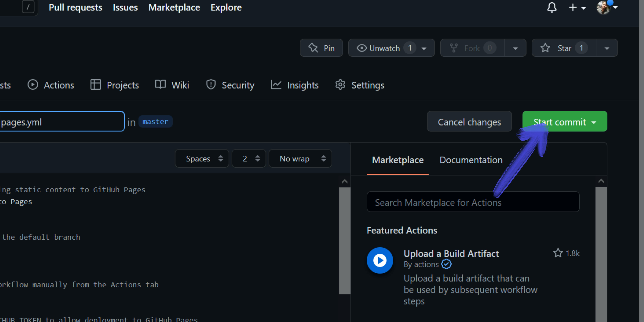644x322 pixels.
Task: Expand the Star lists dropdown arrow
Action: pos(607,48)
